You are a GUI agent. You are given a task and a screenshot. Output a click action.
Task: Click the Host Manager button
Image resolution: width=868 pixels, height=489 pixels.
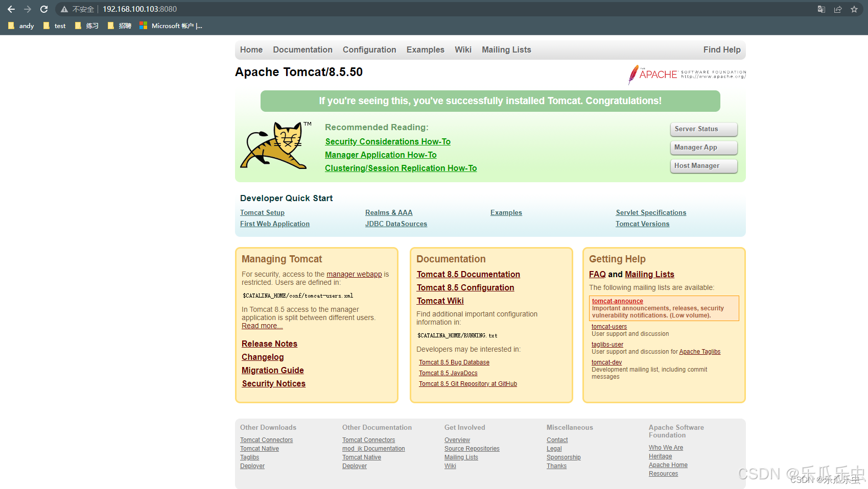point(703,166)
